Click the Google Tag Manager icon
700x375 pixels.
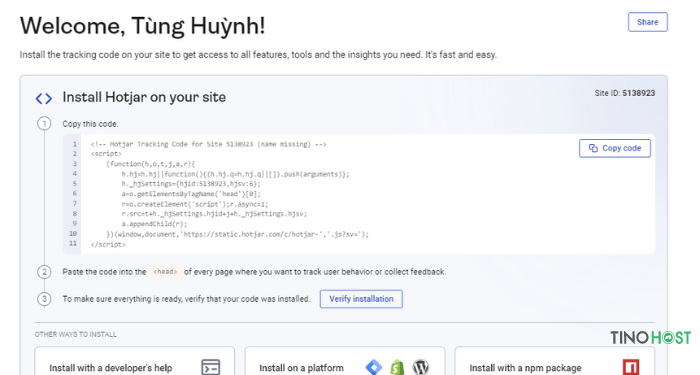(374, 367)
